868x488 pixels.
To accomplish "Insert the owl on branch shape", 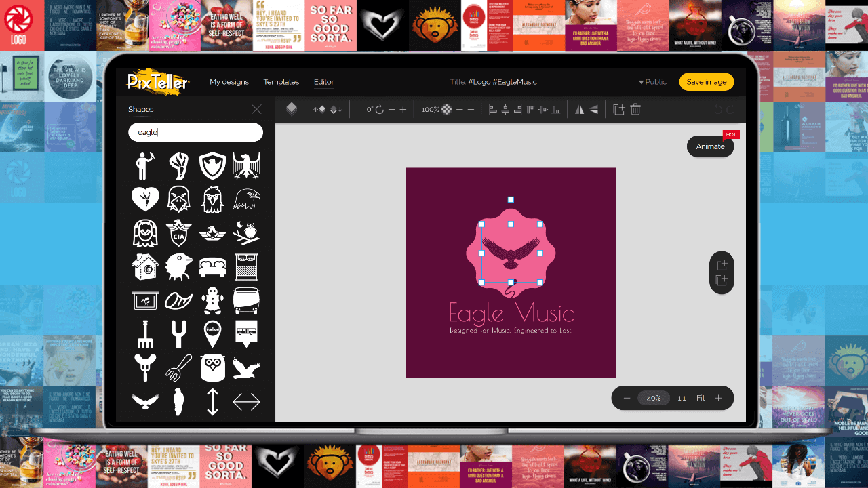I will [246, 232].
